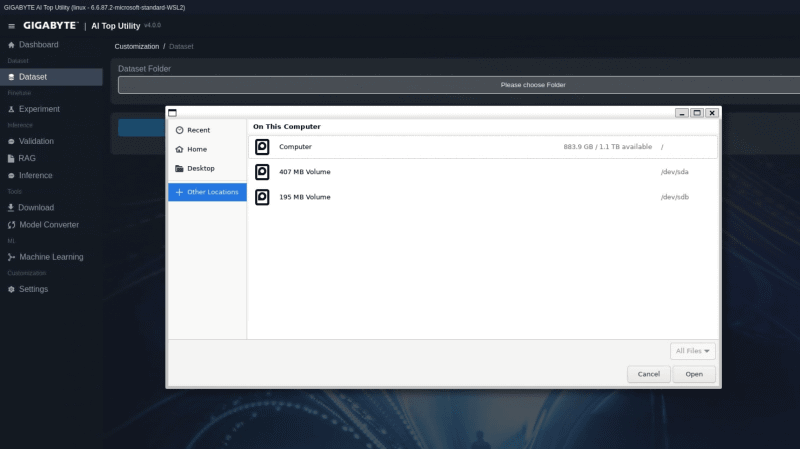Select the 195 MB Volume row
The image size is (800, 449).
483,197
